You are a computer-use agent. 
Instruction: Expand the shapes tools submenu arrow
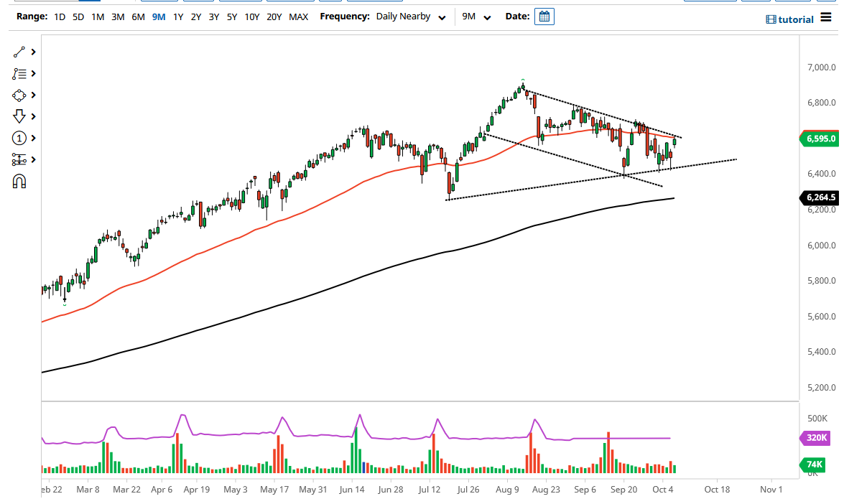pyautogui.click(x=33, y=95)
